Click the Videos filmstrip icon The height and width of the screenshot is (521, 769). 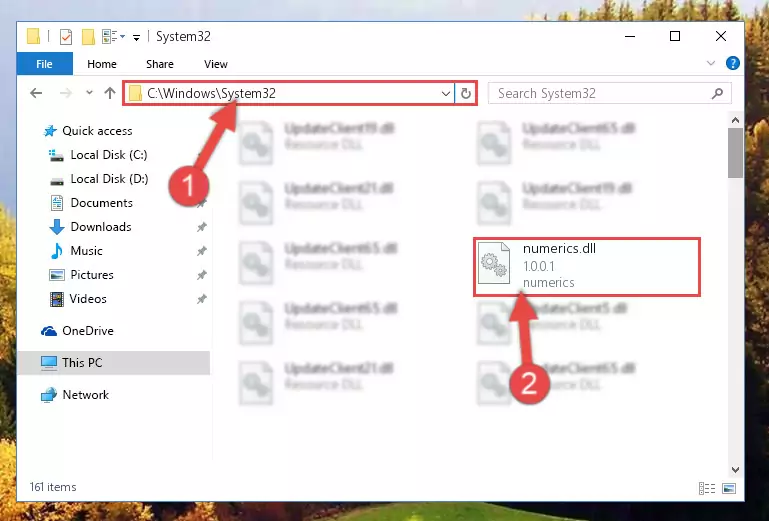57,299
